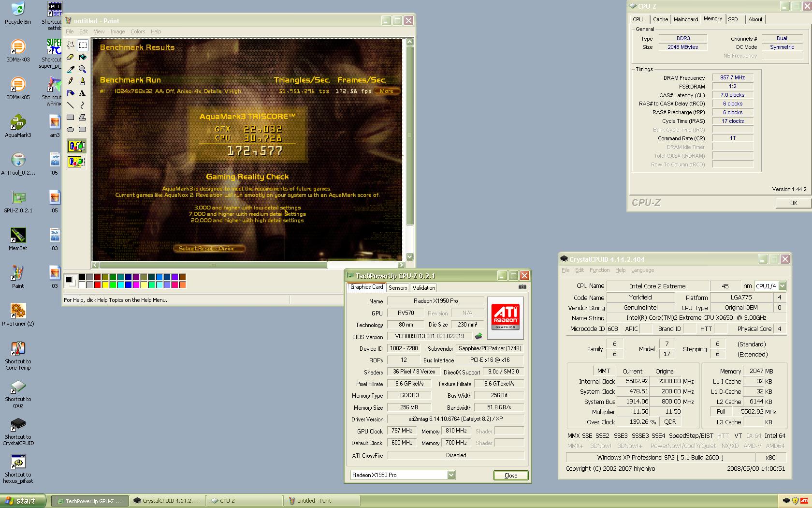This screenshot has width=812, height=508.
Task: Click the GPU-Z screenshot camera icon
Action: pos(522,287)
